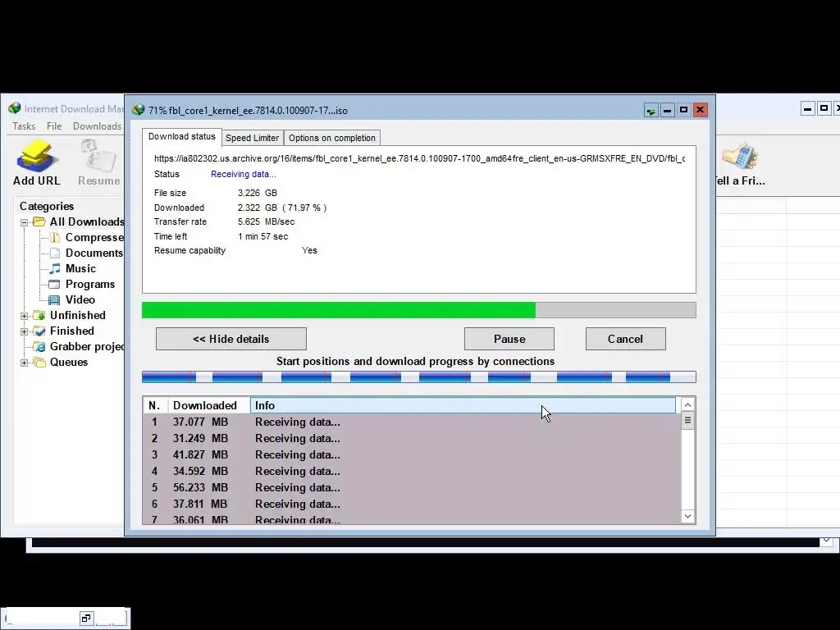Expand the Finished tree node
The width and height of the screenshot is (840, 630).
[x=24, y=331]
